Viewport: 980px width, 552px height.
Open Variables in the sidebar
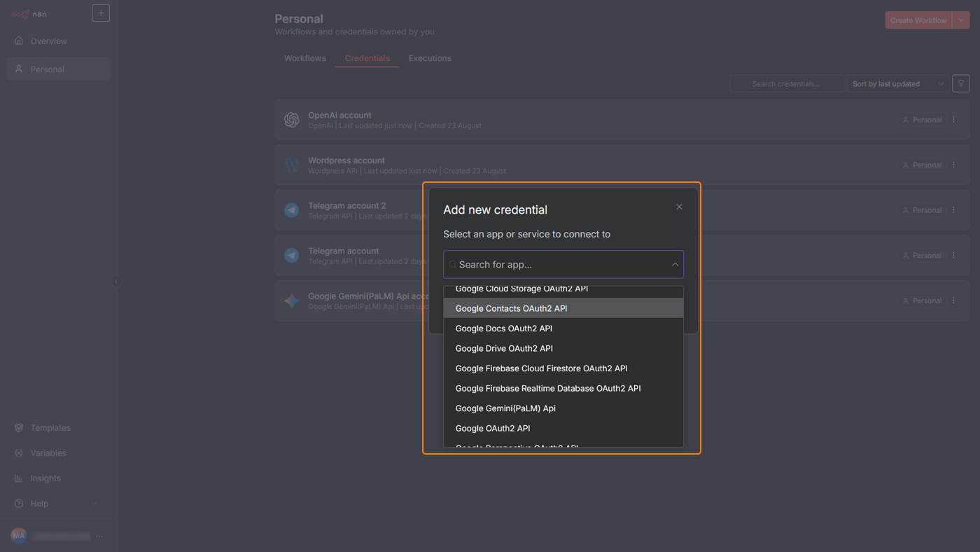coord(48,453)
